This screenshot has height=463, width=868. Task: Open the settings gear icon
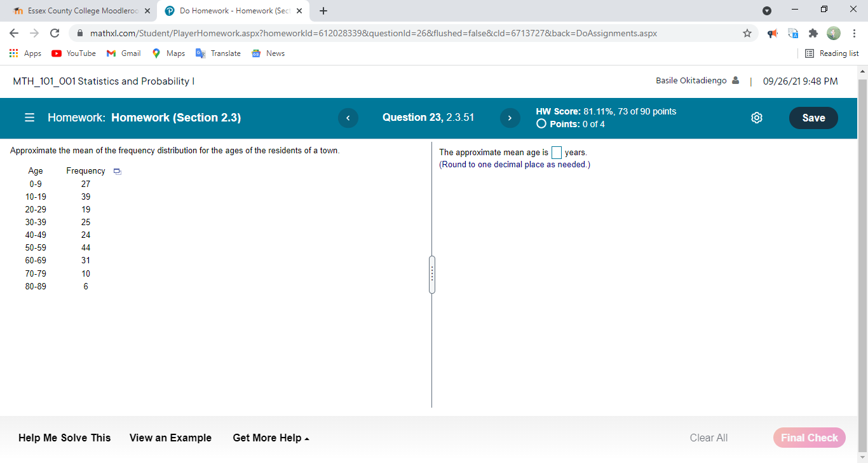(756, 118)
